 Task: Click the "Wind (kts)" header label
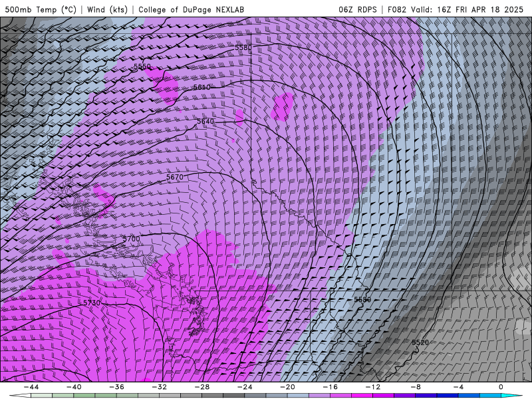click(x=107, y=9)
